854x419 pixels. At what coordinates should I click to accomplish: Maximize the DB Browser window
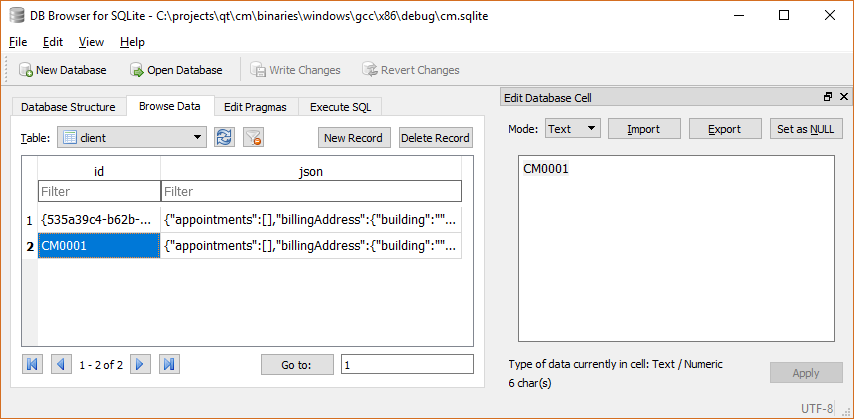(x=784, y=16)
